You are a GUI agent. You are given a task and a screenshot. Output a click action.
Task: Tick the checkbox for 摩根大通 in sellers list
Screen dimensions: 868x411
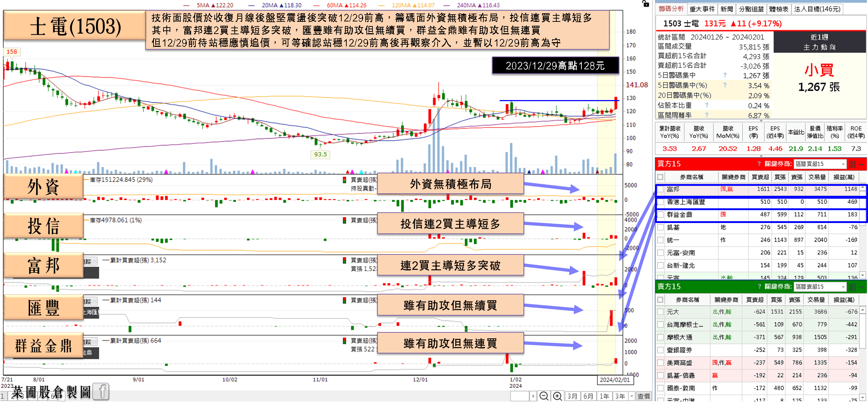660,337
